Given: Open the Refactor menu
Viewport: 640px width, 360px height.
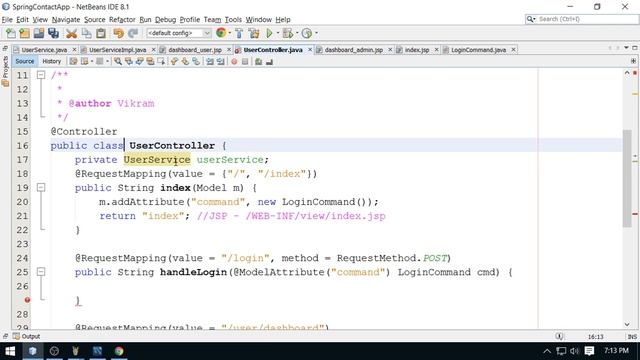Looking at the screenshot, I should pyautogui.click(x=122, y=20).
